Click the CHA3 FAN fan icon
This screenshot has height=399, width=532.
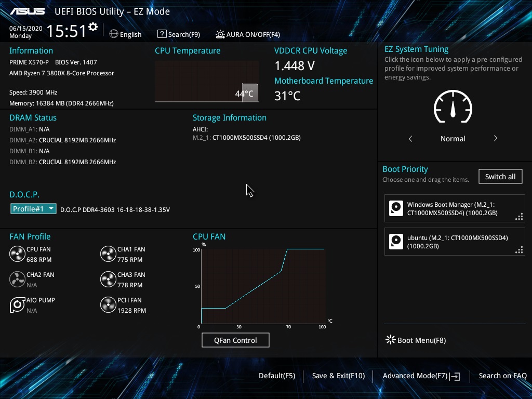pos(108,280)
